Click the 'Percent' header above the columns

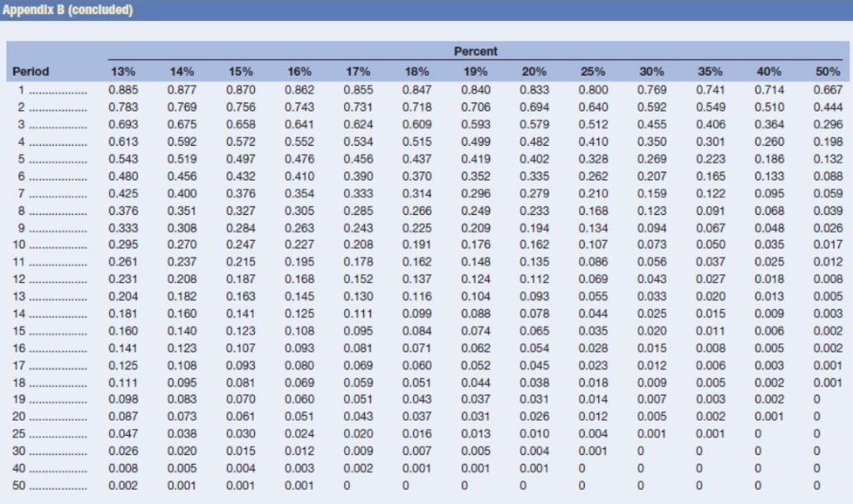coord(476,51)
